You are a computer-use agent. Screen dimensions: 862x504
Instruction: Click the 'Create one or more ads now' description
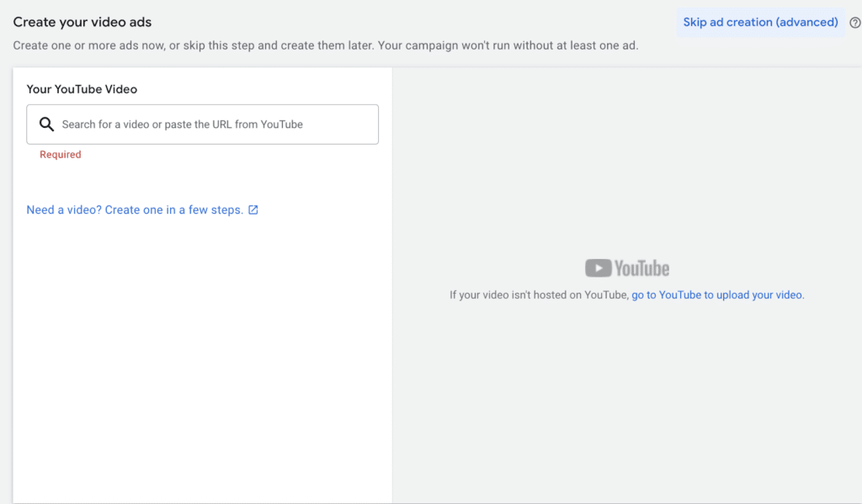(x=326, y=45)
